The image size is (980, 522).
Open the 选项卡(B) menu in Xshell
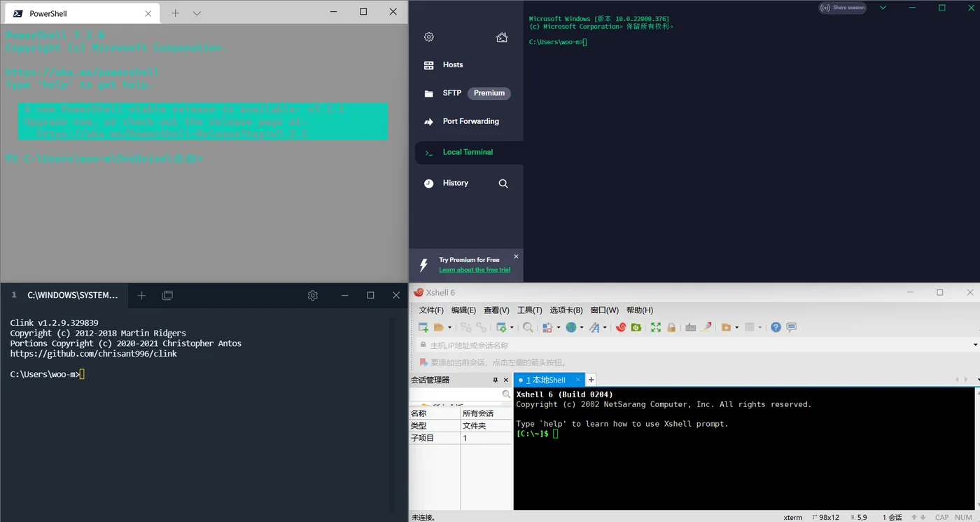coord(566,310)
